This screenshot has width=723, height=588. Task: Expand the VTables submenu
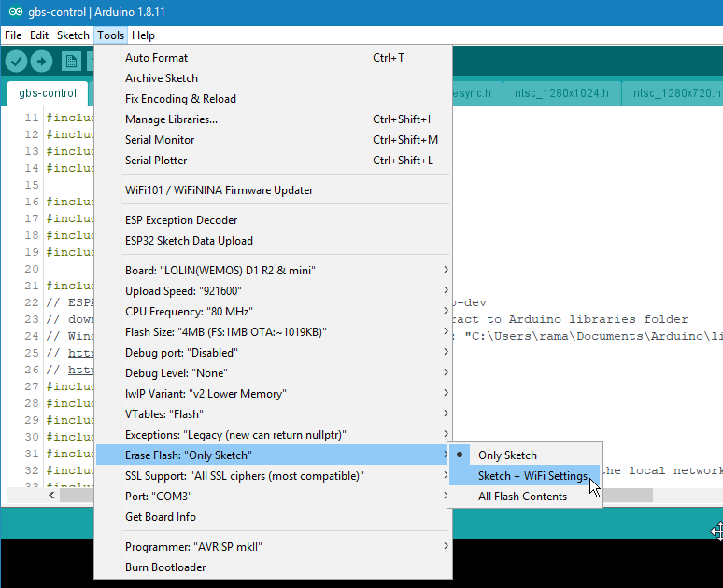point(273,413)
